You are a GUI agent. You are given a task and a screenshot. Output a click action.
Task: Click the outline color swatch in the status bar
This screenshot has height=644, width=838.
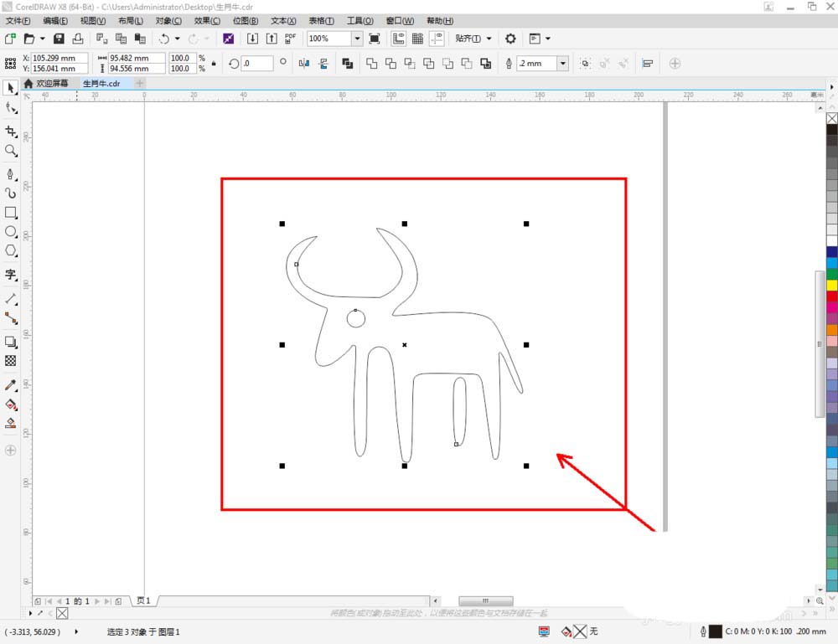click(715, 631)
